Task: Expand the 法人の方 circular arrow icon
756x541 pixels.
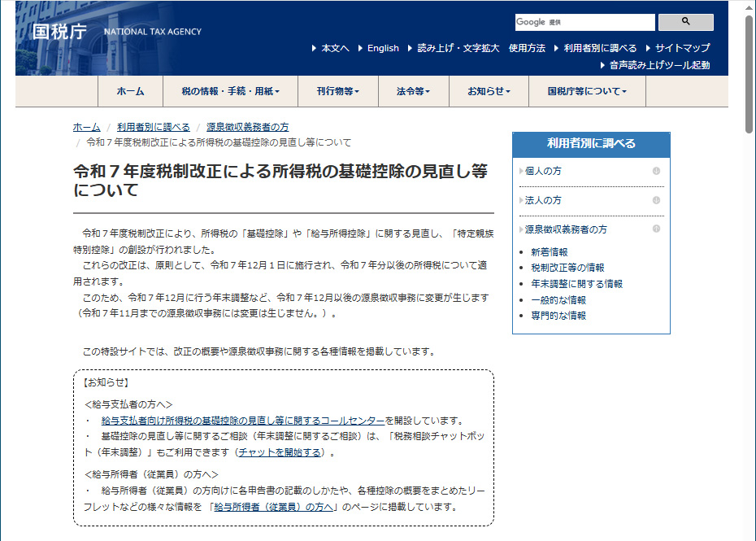Action: pyautogui.click(x=655, y=200)
